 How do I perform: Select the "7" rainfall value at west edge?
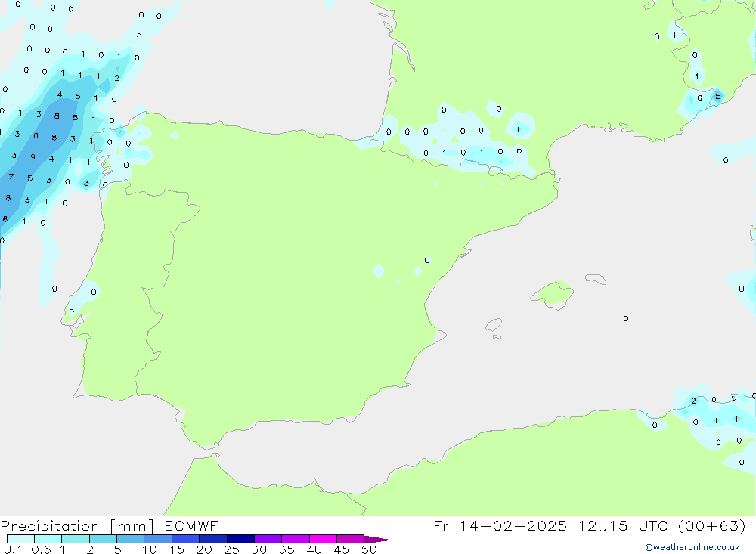(11, 177)
